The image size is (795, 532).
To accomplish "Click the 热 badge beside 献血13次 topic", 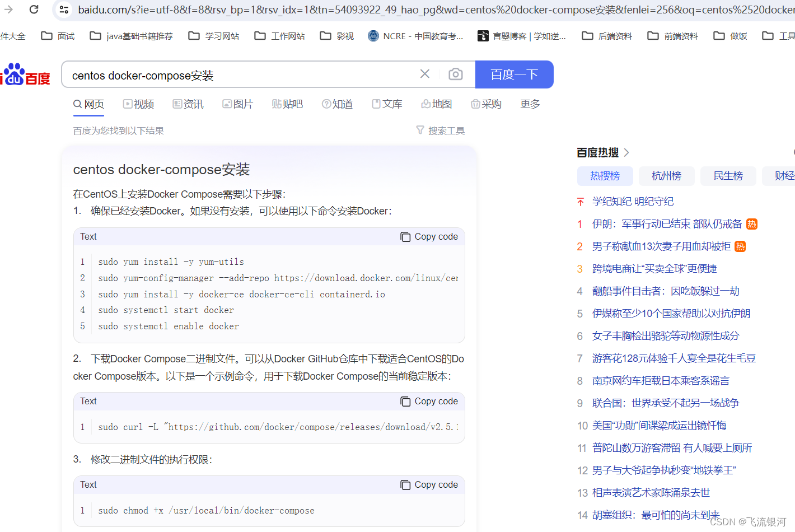I will click(x=740, y=246).
